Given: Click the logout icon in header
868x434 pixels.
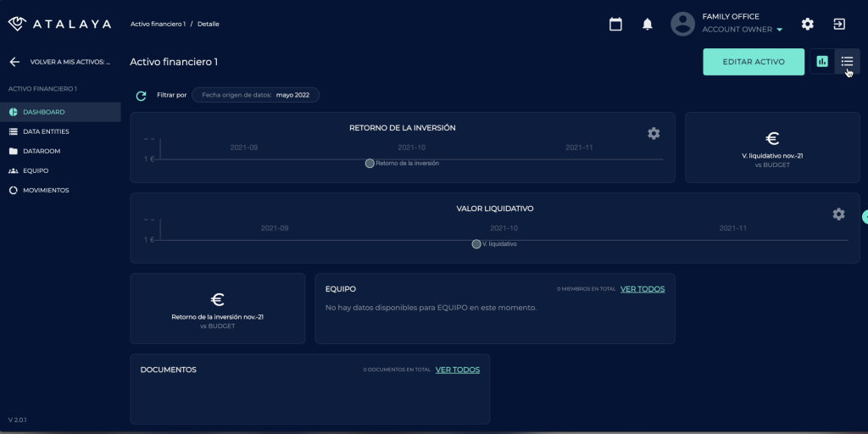Looking at the screenshot, I should pyautogui.click(x=839, y=24).
